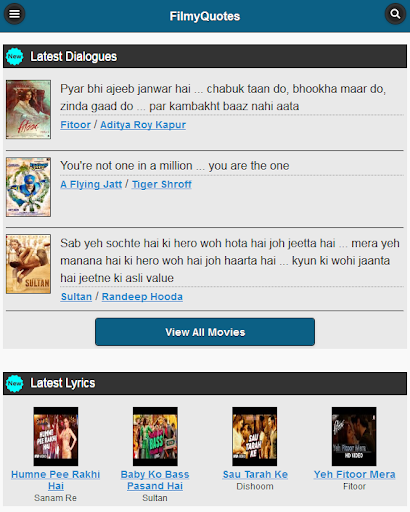Click the New badge beside Latest Dialogues
Image resolution: width=410 pixels, height=512 pixels.
point(15,56)
